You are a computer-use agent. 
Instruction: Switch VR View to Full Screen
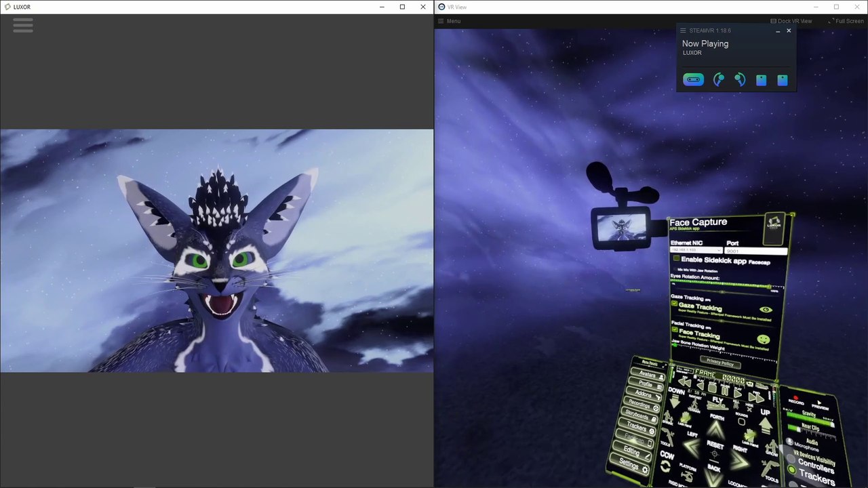coord(846,21)
